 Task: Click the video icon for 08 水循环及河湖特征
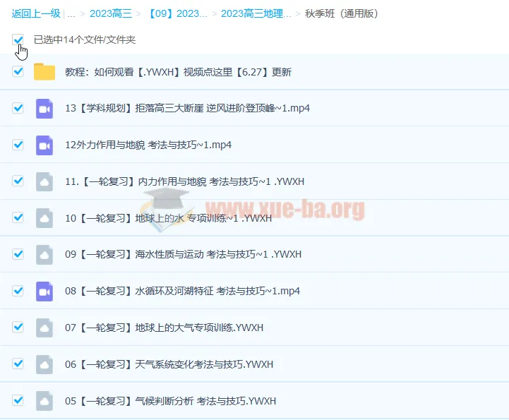pos(44,291)
